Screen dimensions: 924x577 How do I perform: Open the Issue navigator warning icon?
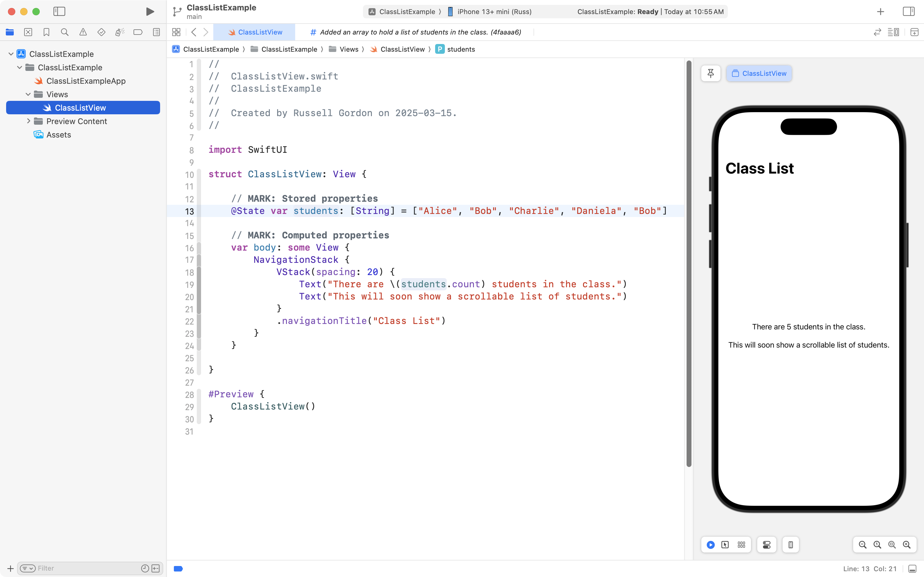pos(83,32)
